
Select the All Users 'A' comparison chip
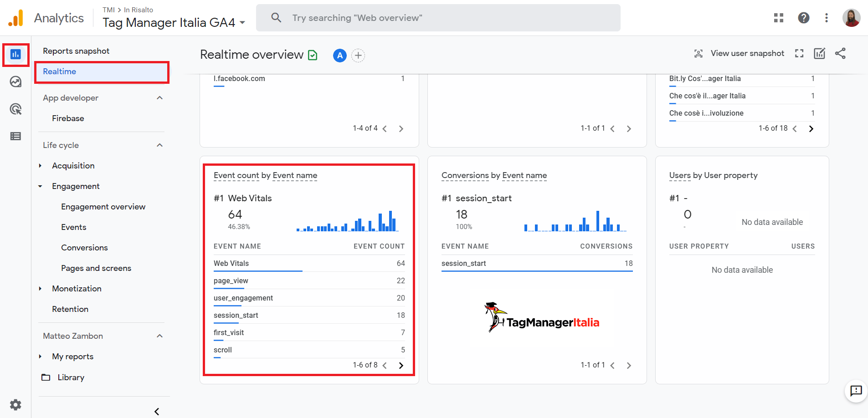click(x=340, y=56)
